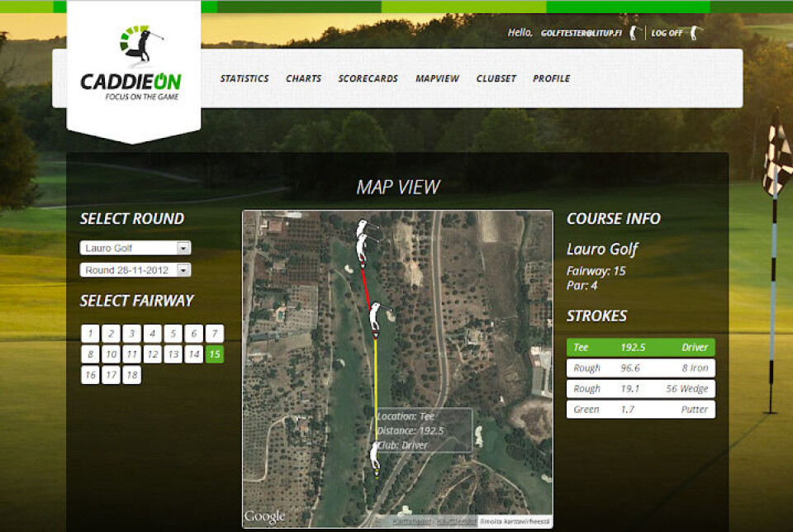
Task: Click the CaddieOn logo
Action: (x=132, y=64)
